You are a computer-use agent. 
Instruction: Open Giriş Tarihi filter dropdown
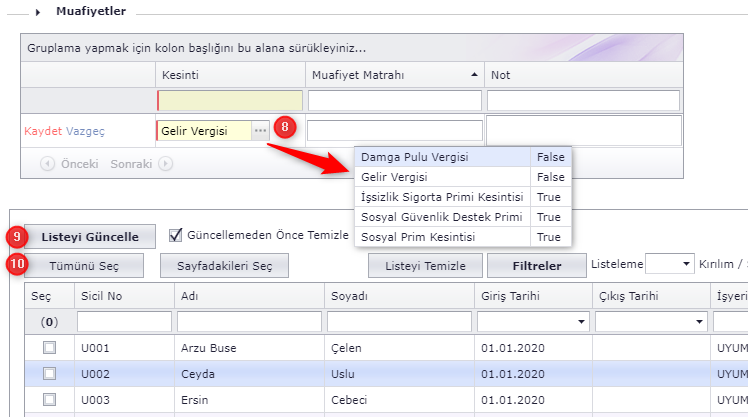[x=581, y=322]
